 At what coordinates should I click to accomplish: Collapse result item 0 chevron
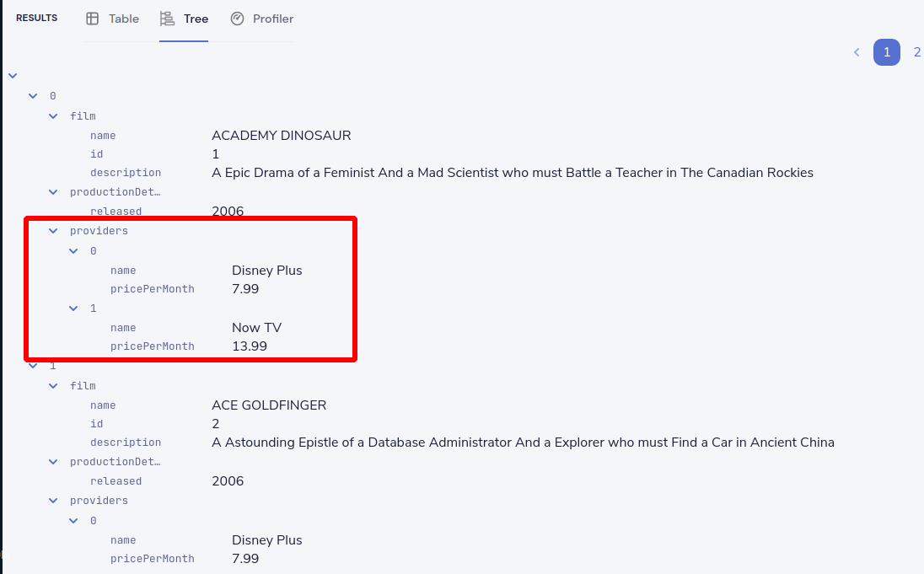click(x=33, y=96)
